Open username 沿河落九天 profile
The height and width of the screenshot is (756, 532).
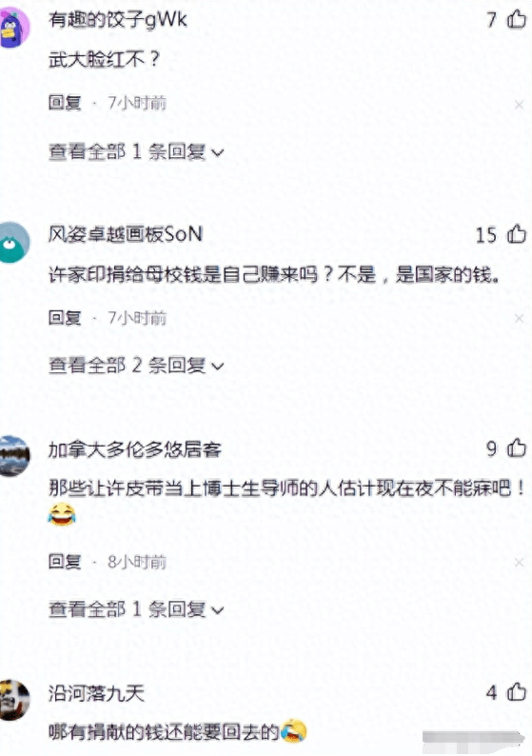click(96, 693)
